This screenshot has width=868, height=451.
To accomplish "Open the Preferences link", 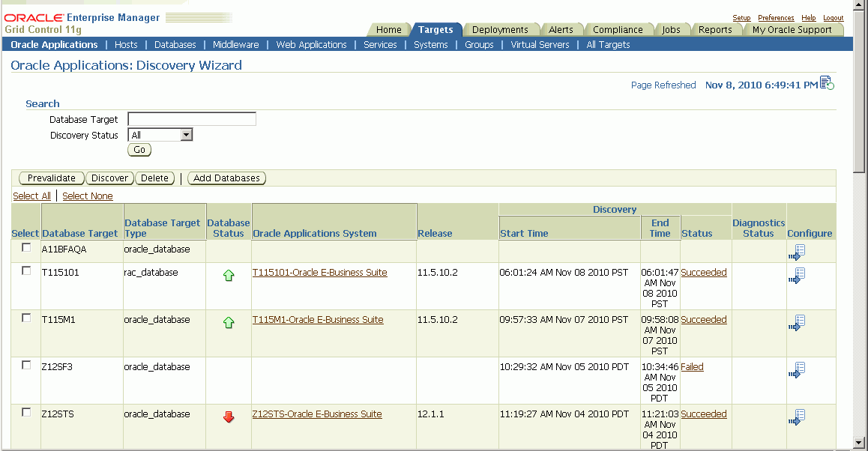I will click(776, 18).
